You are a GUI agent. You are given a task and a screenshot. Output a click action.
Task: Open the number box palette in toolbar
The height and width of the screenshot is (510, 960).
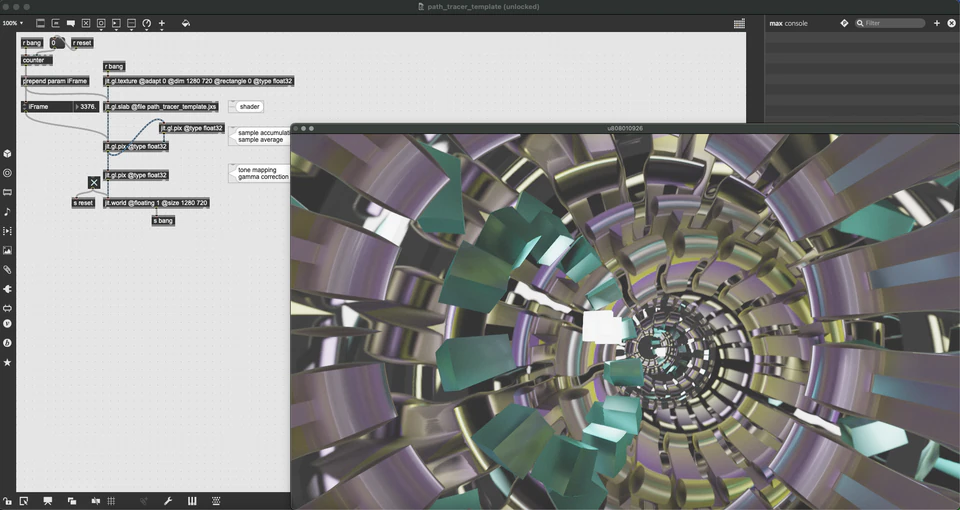[x=116, y=23]
